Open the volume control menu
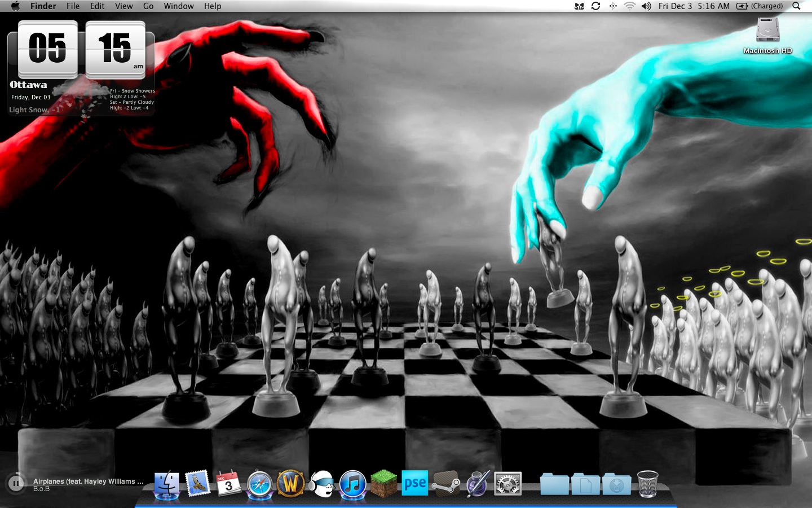 click(x=646, y=6)
